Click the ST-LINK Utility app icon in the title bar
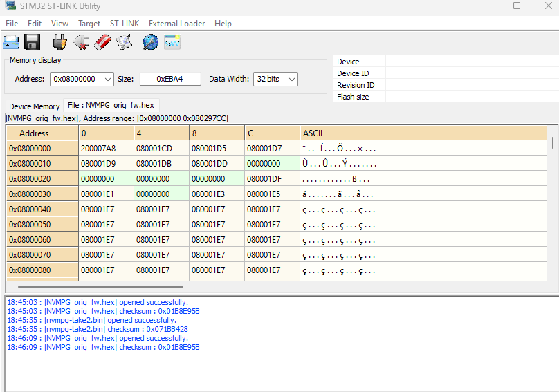The width and height of the screenshot is (559, 392). (10, 6)
